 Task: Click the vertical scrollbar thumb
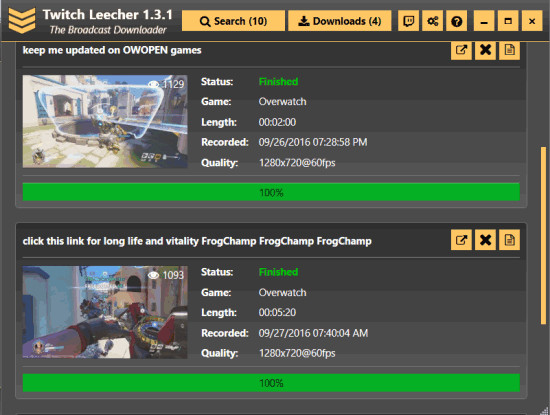click(x=543, y=236)
